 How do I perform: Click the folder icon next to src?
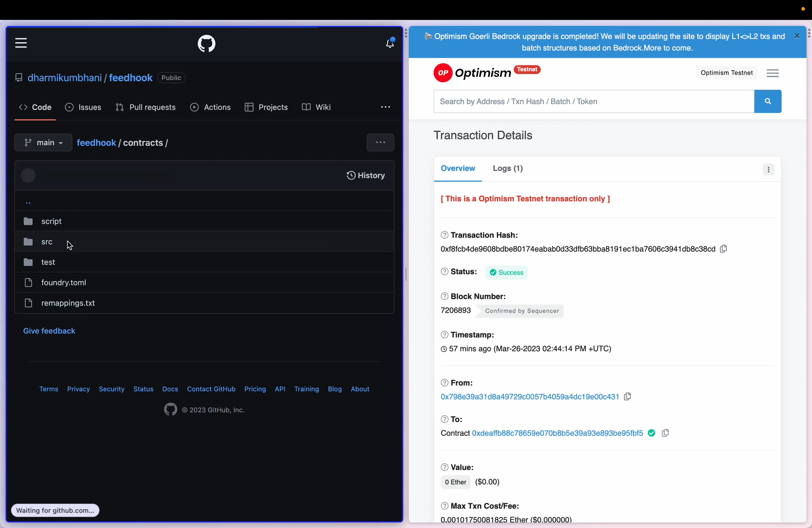[x=28, y=242]
